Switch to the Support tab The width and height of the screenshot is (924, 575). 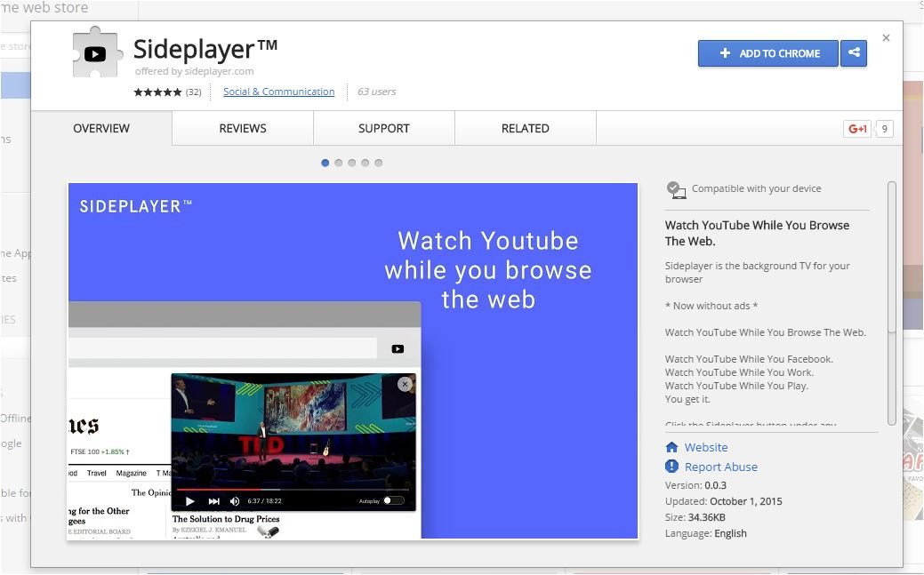[384, 129]
